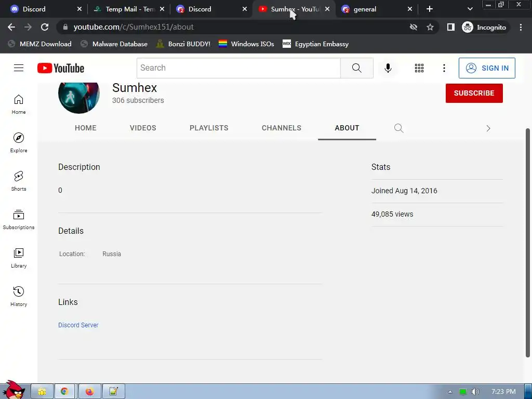Show hidden tray icons arrow
The width and height of the screenshot is (532, 399).
point(450,392)
